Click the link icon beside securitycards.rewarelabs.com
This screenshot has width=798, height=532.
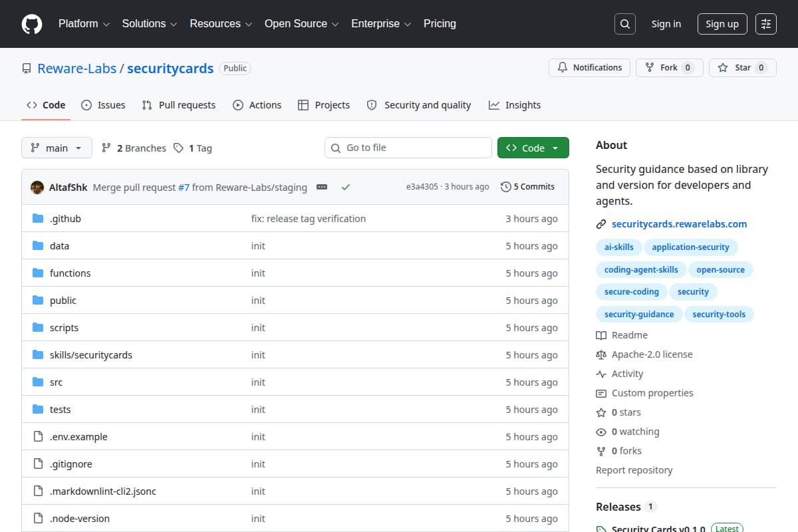tap(601, 224)
